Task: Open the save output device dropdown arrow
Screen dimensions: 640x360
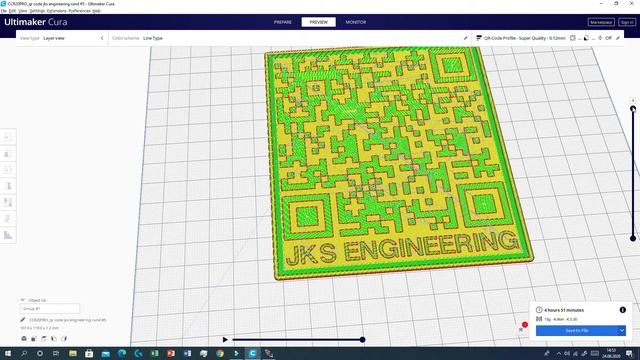Action: [622, 331]
